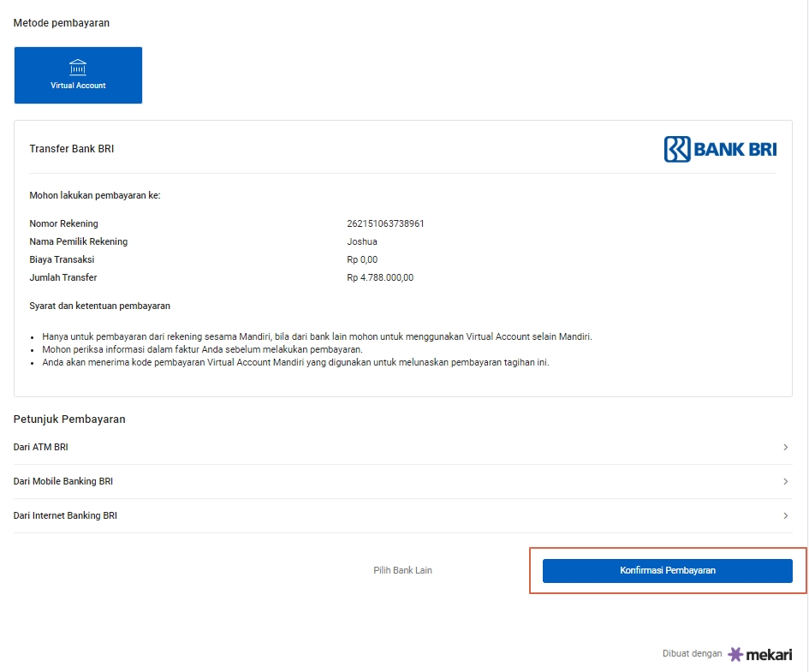
Task: Click the transaction fee Rp 0,00
Action: 362,259
